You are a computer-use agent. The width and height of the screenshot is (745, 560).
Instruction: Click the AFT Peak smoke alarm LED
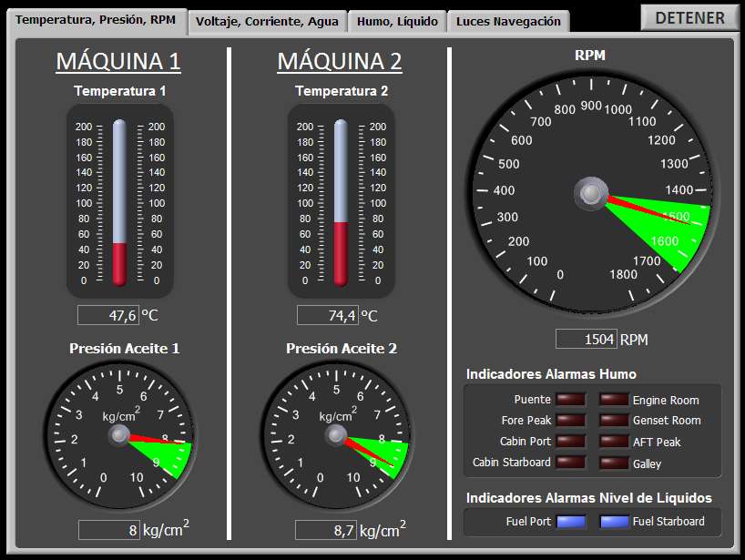click(614, 441)
